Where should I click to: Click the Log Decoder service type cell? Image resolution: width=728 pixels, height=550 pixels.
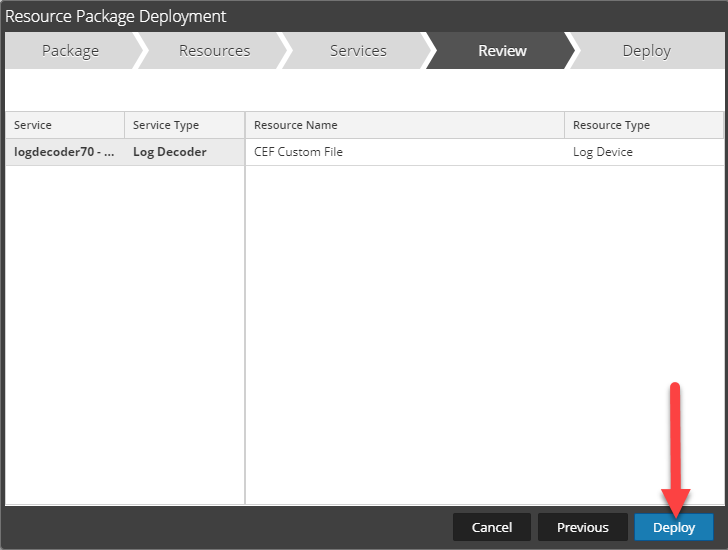click(x=184, y=152)
